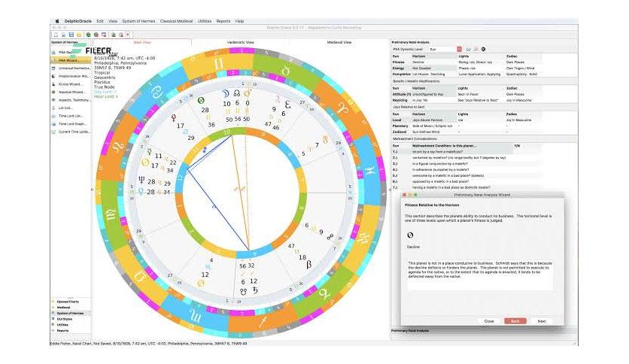Open the Apple menu
Screen dimensions: 629x364
click(x=57, y=21)
